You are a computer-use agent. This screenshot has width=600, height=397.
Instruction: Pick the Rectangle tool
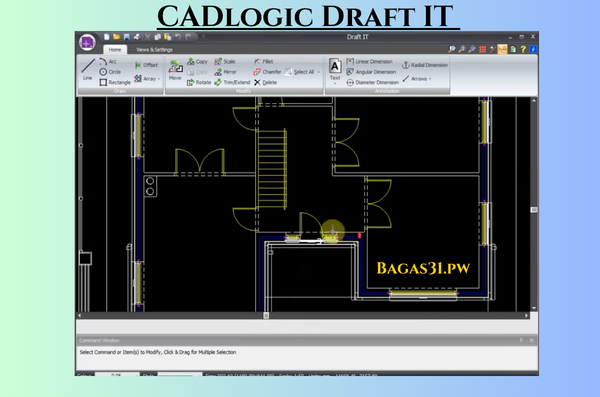[115, 82]
